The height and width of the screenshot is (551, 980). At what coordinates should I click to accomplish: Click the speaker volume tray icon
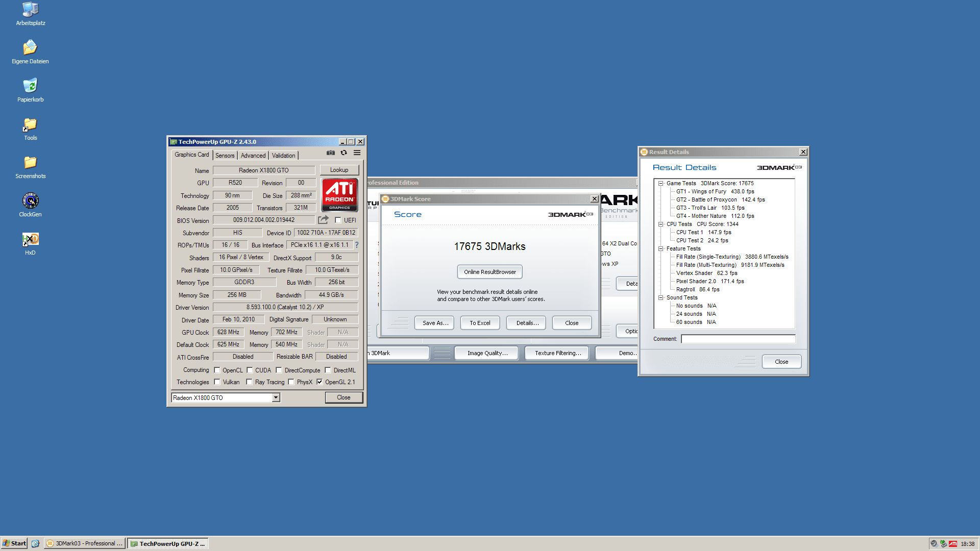[x=934, y=543]
